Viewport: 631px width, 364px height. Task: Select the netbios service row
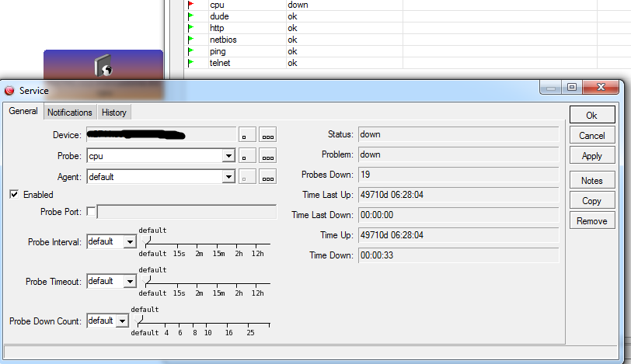408,40
